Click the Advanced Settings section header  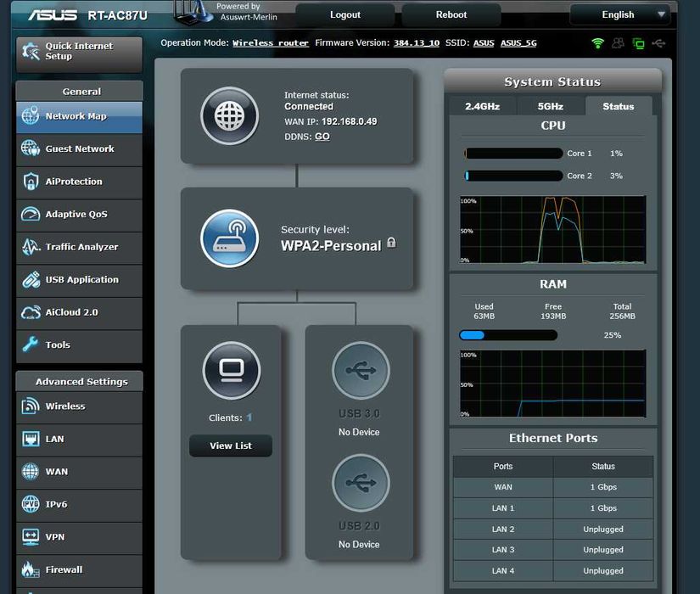coord(80,381)
